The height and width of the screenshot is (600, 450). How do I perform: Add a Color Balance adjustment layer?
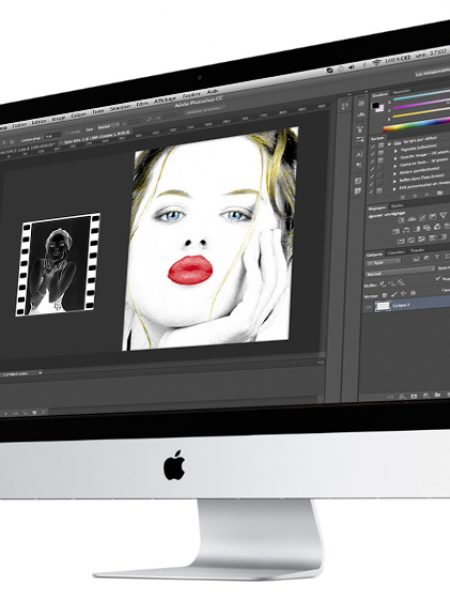tap(406, 230)
